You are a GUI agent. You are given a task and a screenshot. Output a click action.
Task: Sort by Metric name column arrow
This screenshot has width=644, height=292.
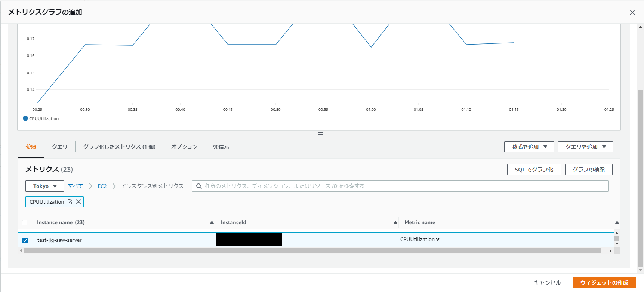[617, 222]
